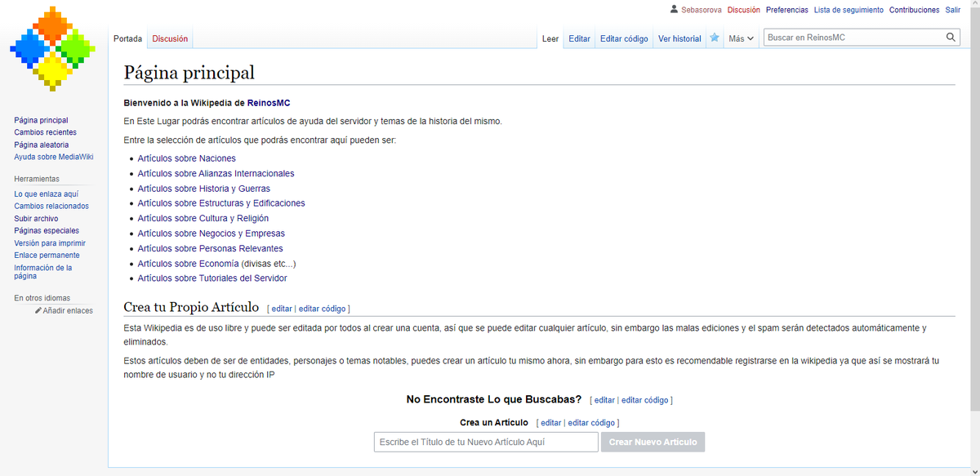980x476 pixels.
Task: Open user Discusión link in top bar
Action: 744,10
